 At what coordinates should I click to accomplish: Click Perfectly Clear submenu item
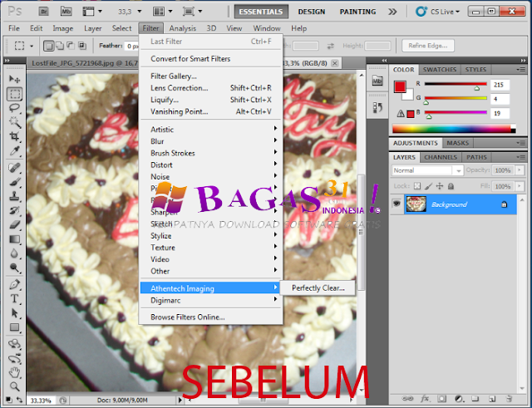coord(318,288)
